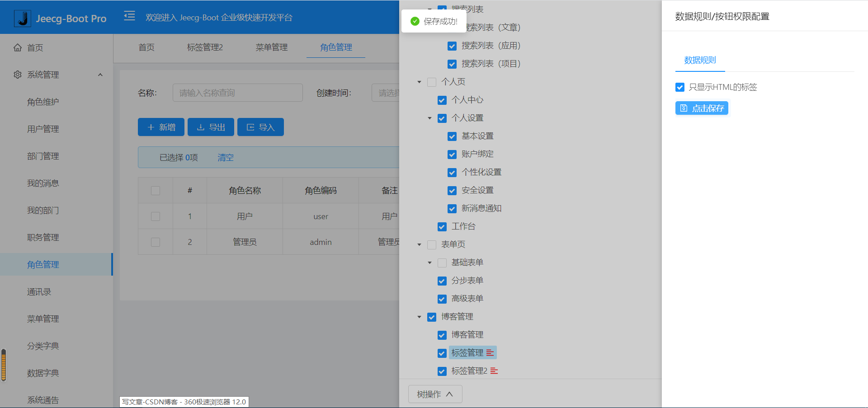Viewport: 868px width, 408px height.
Task: Uncheck 只显示HTML的标签 option
Action: 680,87
